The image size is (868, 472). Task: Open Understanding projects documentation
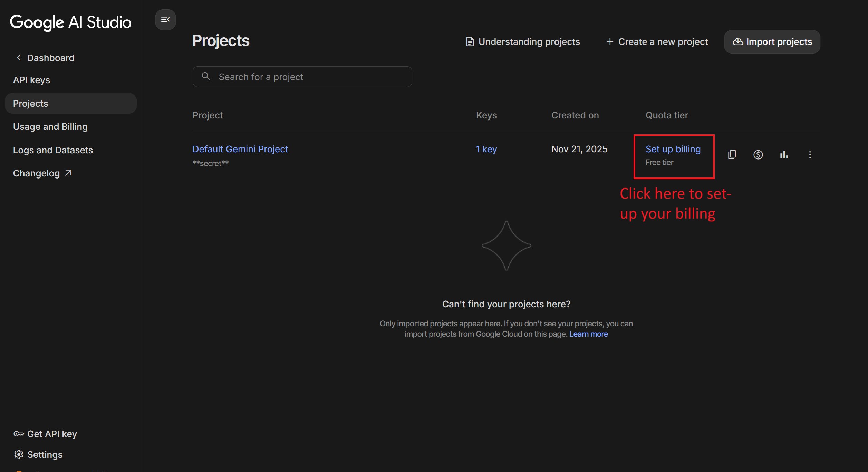pyautogui.click(x=523, y=42)
